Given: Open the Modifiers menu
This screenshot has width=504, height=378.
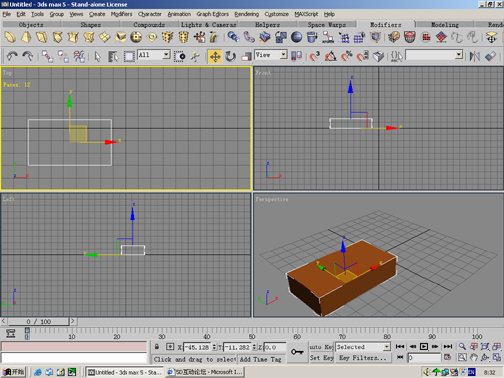Looking at the screenshot, I should click(121, 14).
